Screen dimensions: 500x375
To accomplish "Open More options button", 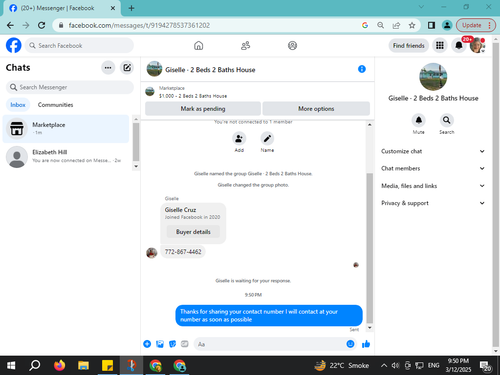I will pos(316,109).
